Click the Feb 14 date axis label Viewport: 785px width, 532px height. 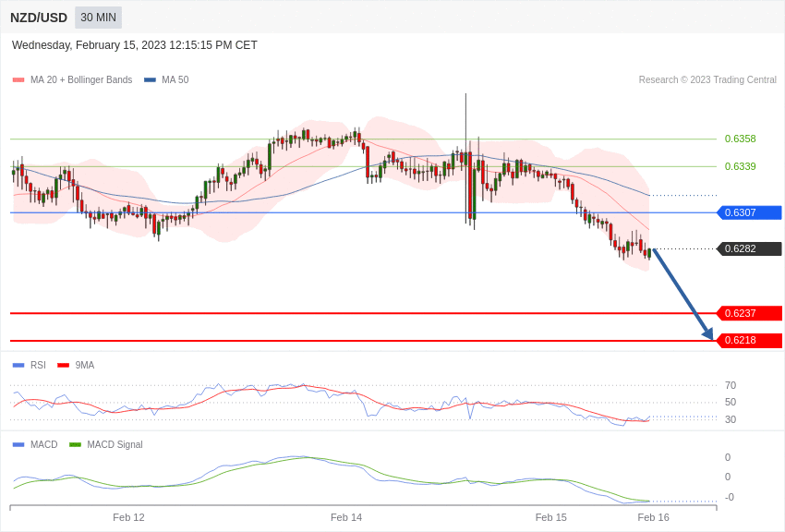pos(346,517)
